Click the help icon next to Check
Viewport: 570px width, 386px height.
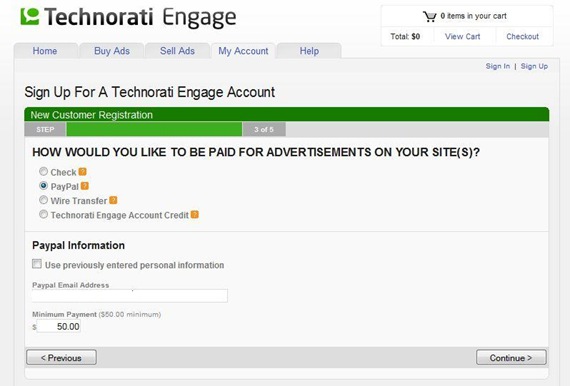click(83, 172)
